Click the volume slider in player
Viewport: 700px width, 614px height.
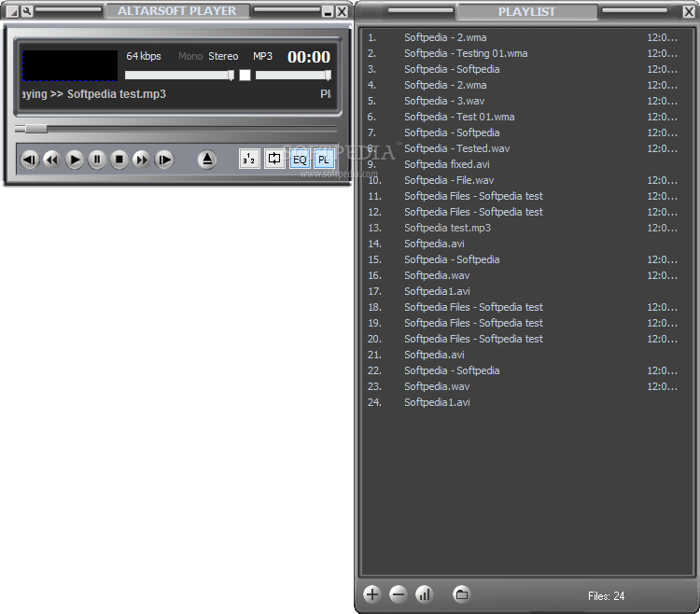click(x=179, y=75)
